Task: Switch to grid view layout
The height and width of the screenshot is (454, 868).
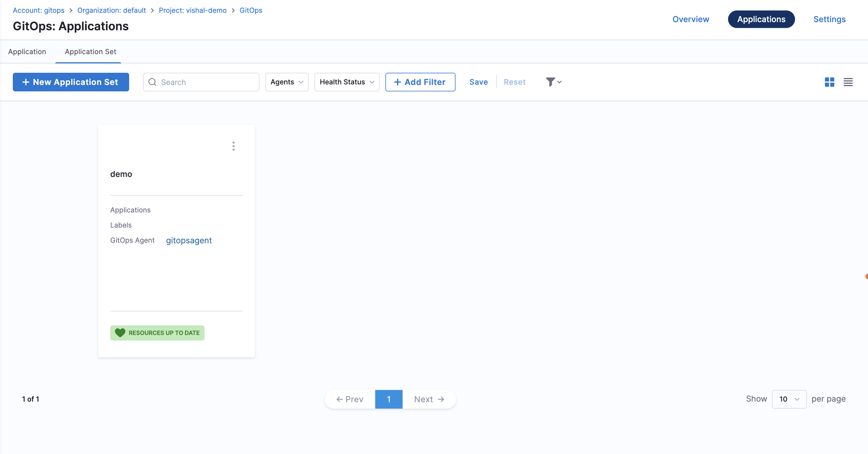Action: pyautogui.click(x=829, y=82)
